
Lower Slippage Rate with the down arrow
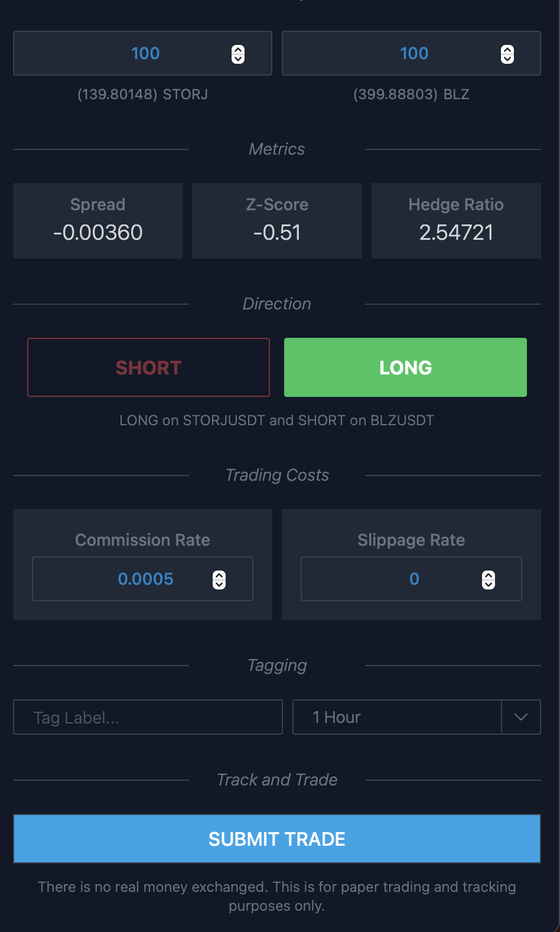[x=489, y=584]
